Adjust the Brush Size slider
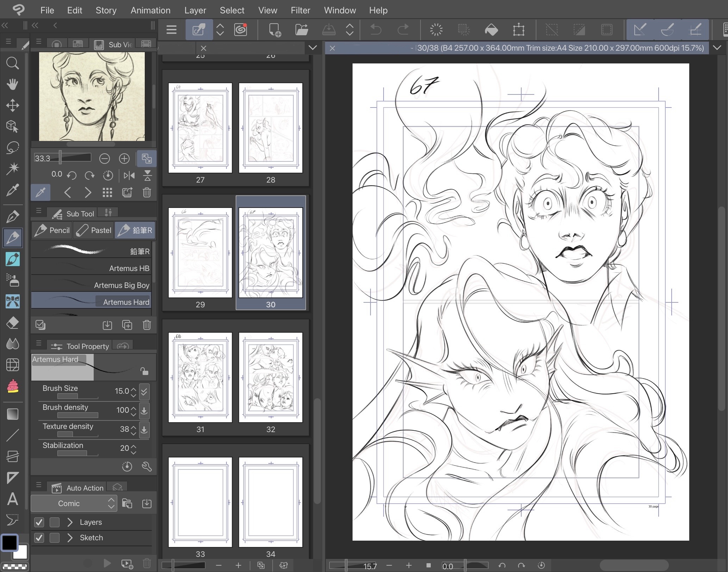This screenshot has width=728, height=572. (x=77, y=396)
